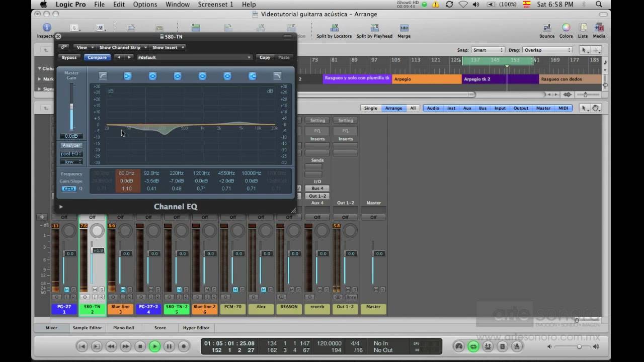Unmute the PG-27 channel strip

(x=67, y=290)
